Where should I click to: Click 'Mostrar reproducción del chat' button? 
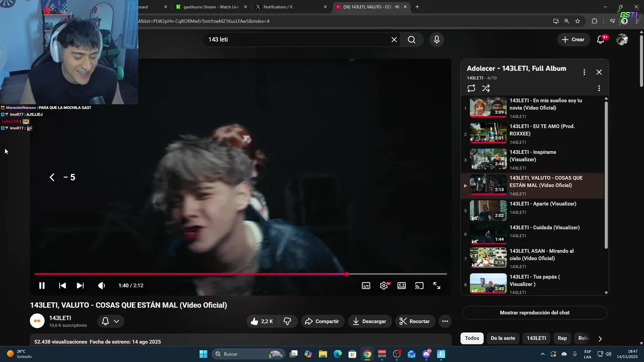[x=534, y=313]
